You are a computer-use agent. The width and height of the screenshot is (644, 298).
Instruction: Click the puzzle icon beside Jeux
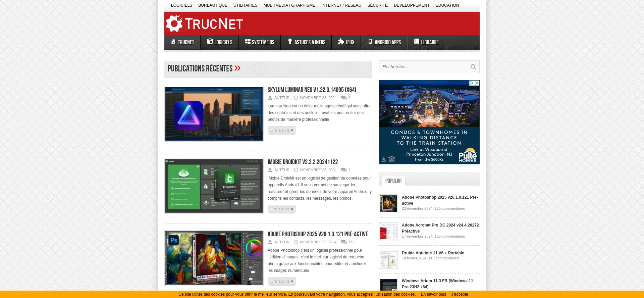point(341,42)
